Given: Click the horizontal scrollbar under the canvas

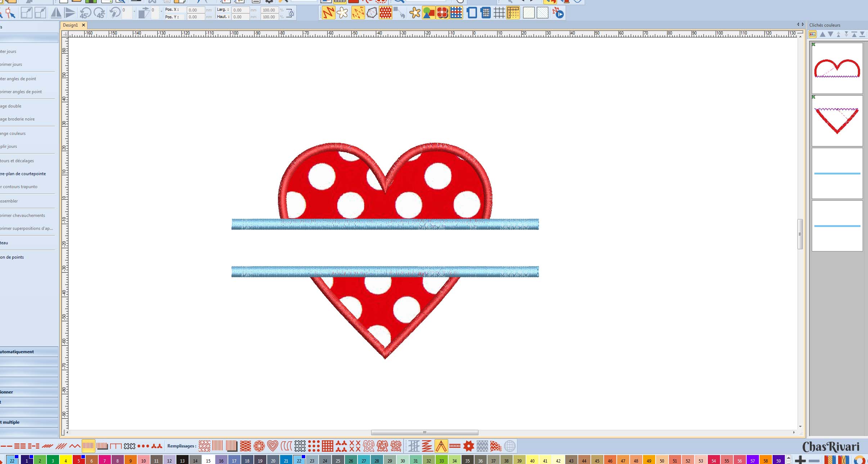Looking at the screenshot, I should (424, 432).
